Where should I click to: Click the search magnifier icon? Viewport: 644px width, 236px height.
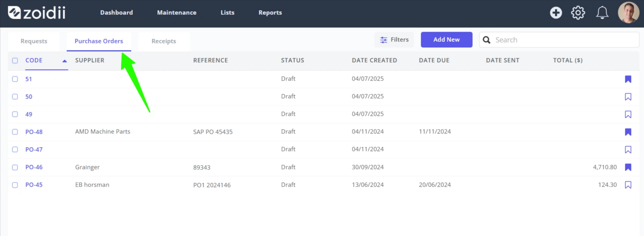486,40
